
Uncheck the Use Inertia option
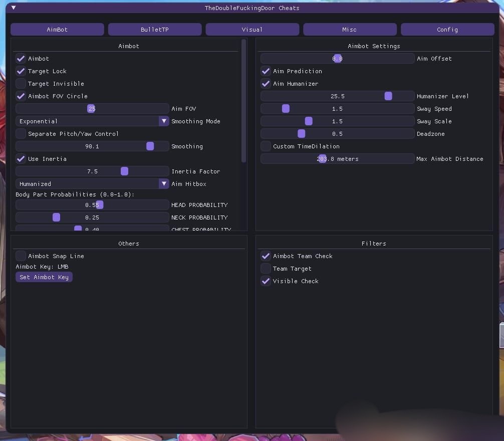point(21,159)
